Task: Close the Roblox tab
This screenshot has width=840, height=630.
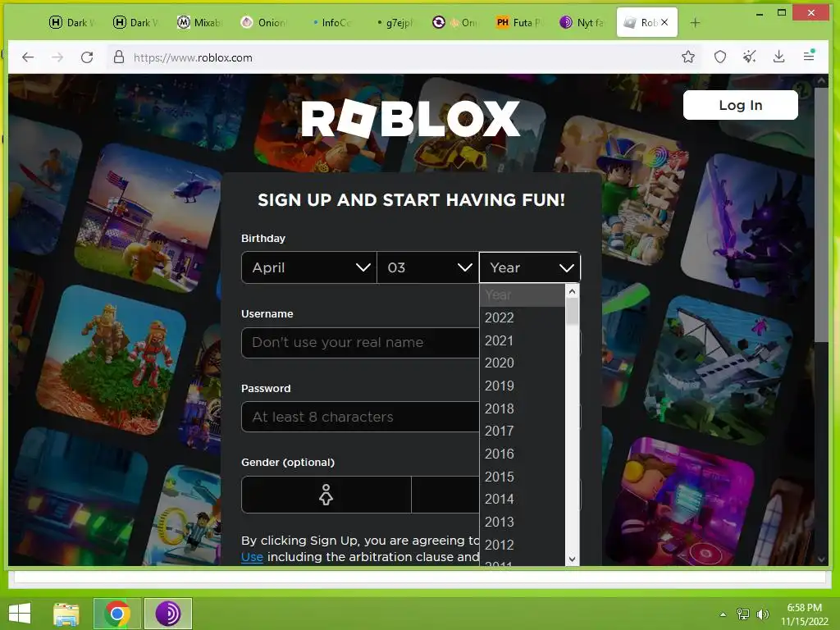Action: (x=664, y=22)
